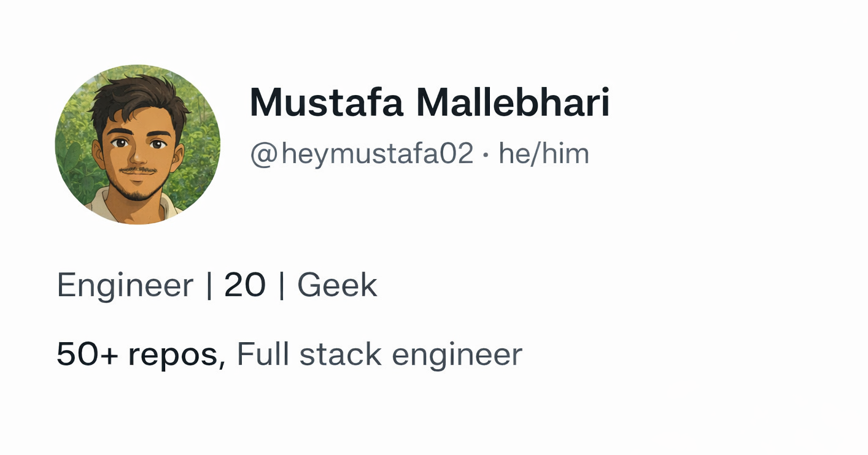
Task: Click the lowercase "engineer" after "stack"
Action: point(457,355)
